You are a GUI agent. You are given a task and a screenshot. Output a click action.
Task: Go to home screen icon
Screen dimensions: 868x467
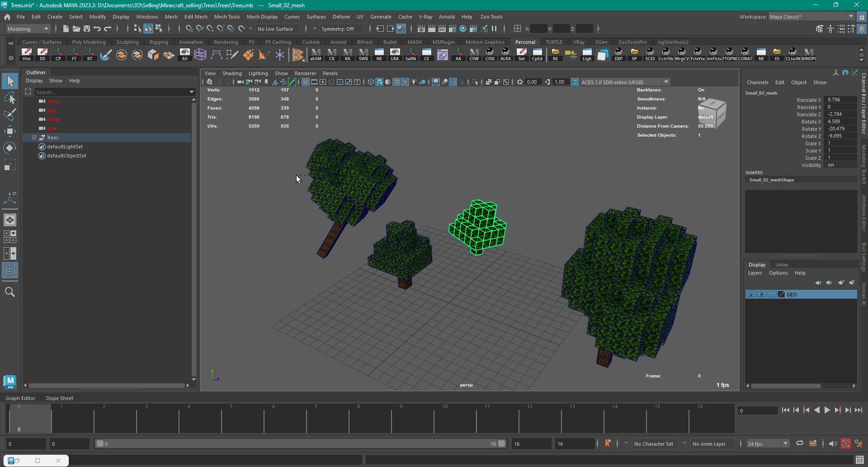(7, 17)
